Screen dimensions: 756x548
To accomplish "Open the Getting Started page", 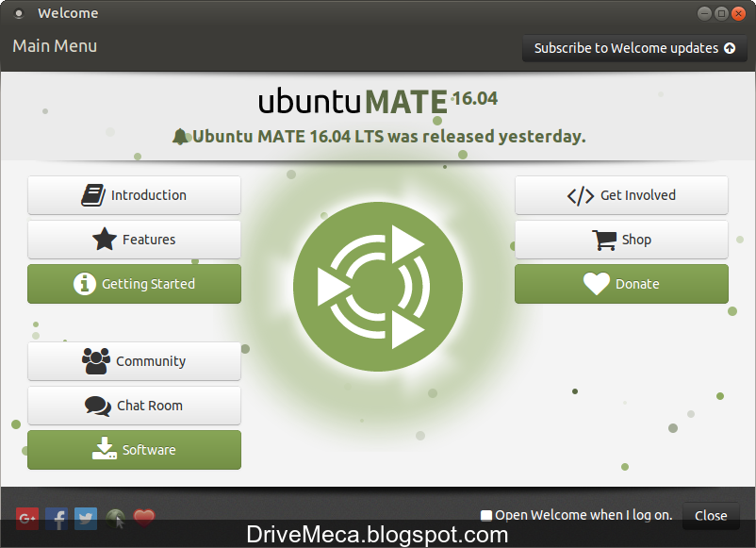I will pos(134,284).
